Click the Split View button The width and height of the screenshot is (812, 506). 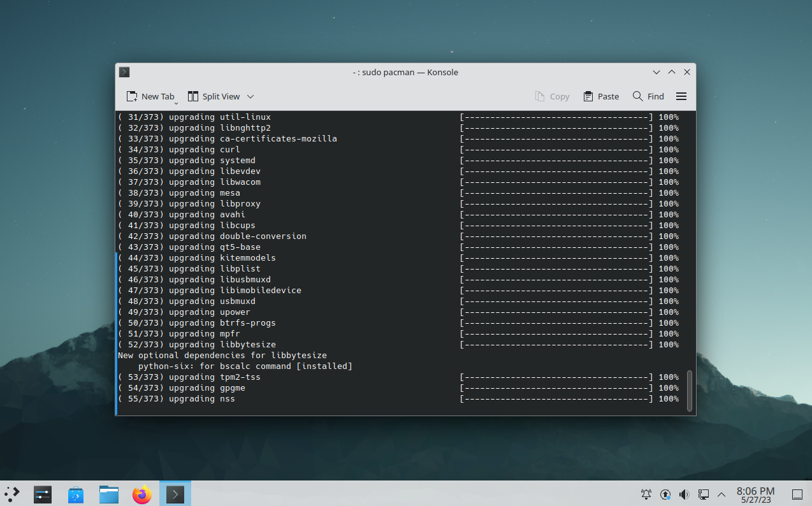[214, 96]
